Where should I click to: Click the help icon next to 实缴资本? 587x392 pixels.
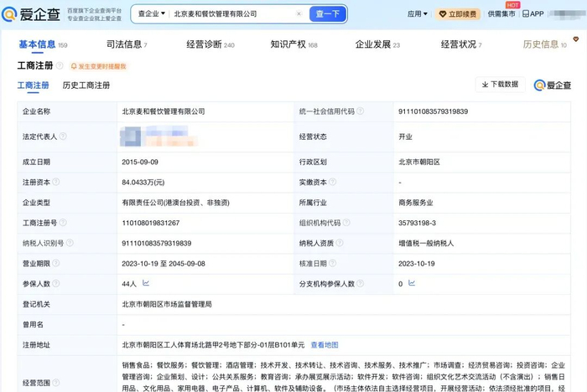click(x=332, y=182)
